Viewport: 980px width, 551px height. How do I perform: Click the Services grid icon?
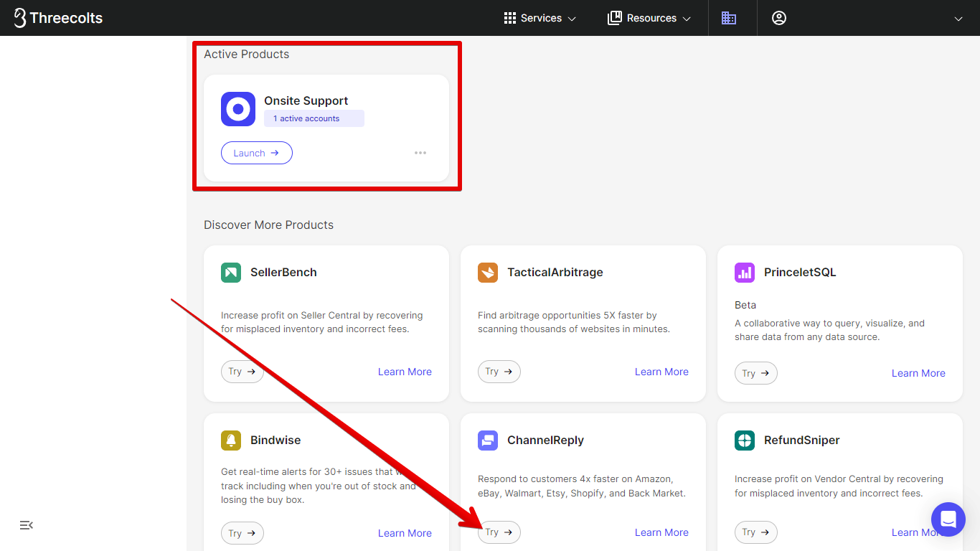[x=510, y=18]
